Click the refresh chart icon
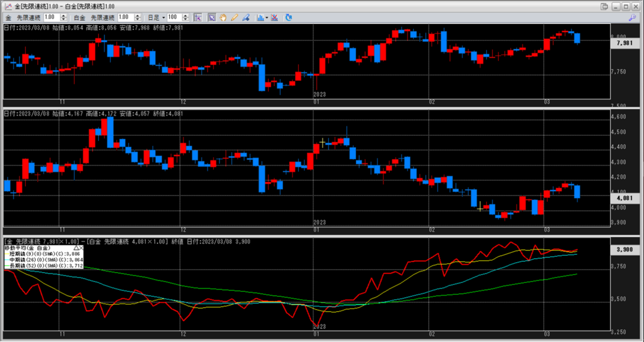Screen dimensions: 644x342 pos(288,17)
